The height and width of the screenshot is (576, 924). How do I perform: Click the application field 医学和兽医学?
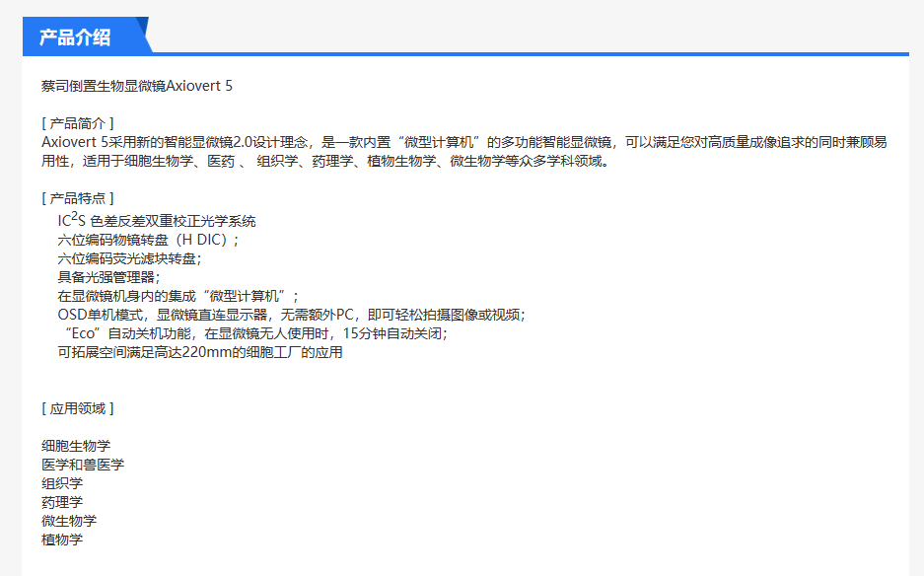pos(83,465)
